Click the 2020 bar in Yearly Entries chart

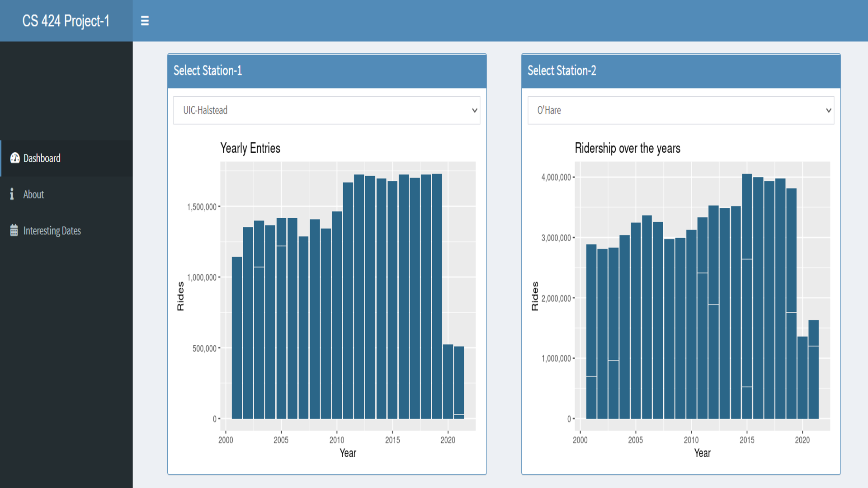[448, 381]
